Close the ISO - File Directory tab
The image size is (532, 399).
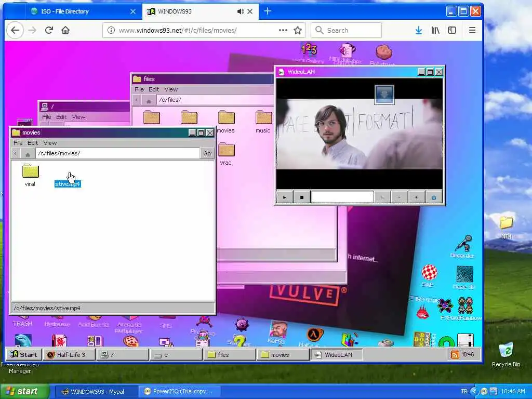[133, 11]
